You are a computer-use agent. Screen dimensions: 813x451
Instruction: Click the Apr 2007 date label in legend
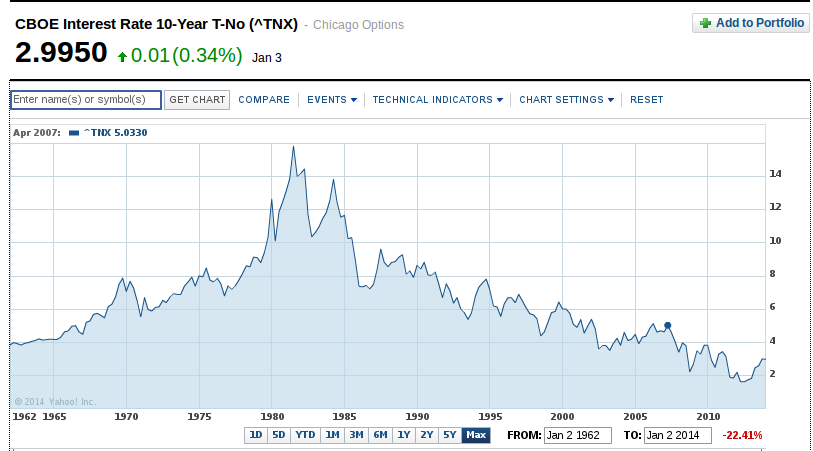point(37,133)
